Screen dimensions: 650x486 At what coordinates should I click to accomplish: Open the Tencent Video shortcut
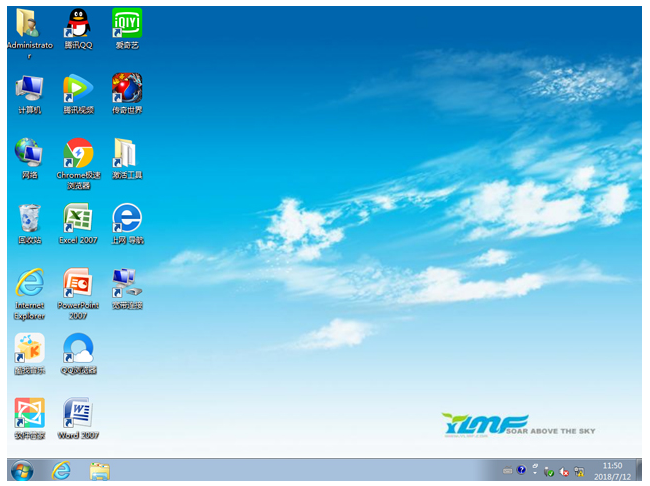point(77,89)
